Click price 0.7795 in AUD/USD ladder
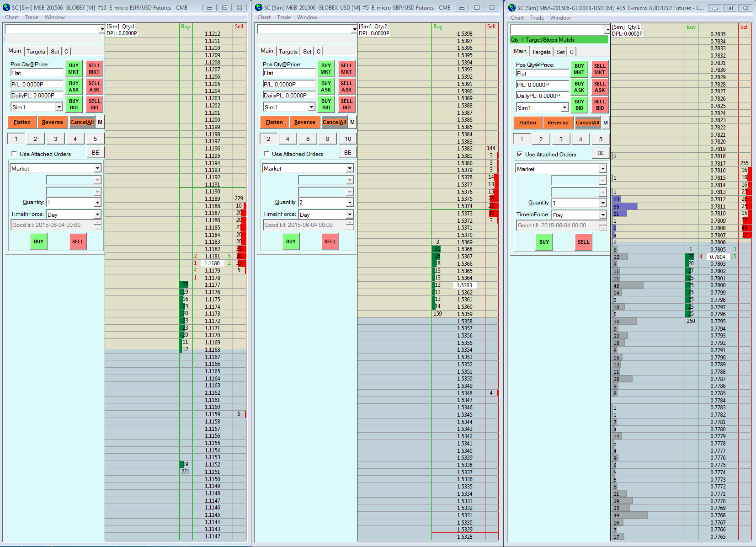Image resolution: width=756 pixels, height=547 pixels. pyautogui.click(x=718, y=321)
